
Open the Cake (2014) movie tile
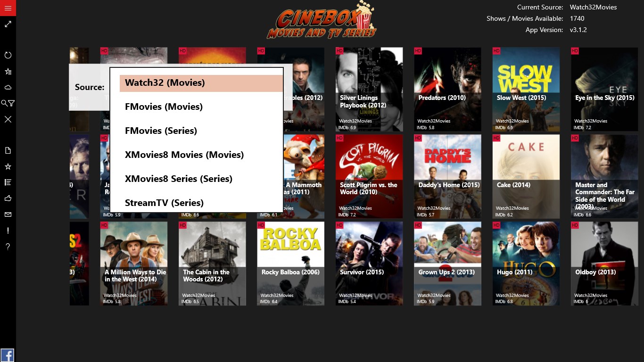point(526,176)
